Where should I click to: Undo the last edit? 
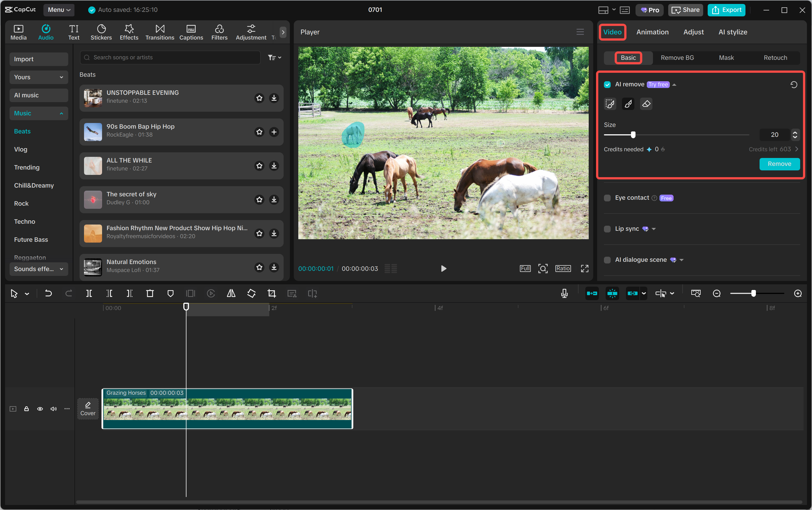click(48, 293)
